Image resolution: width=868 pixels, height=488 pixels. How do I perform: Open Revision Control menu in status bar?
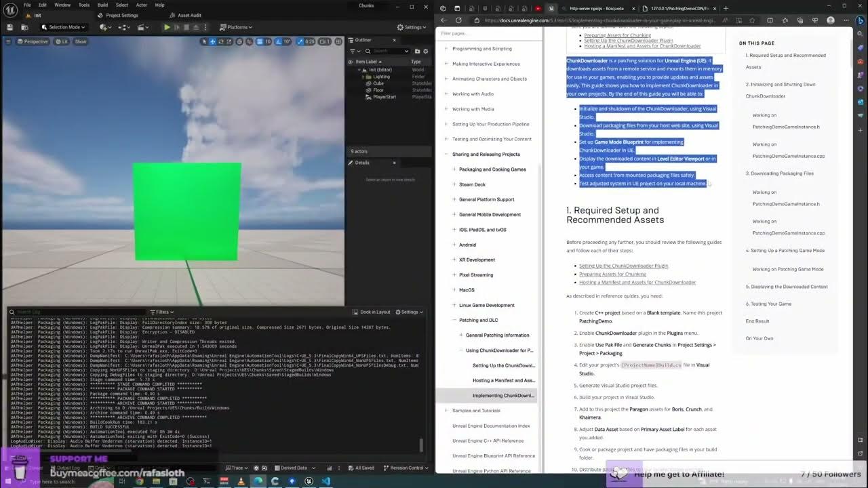(x=406, y=468)
